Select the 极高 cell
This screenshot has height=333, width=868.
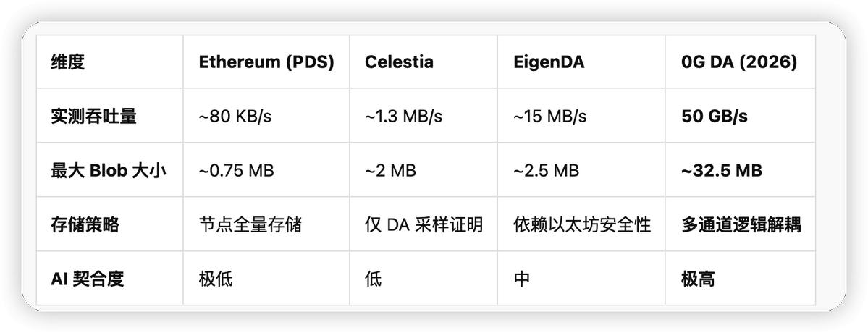[x=698, y=279]
